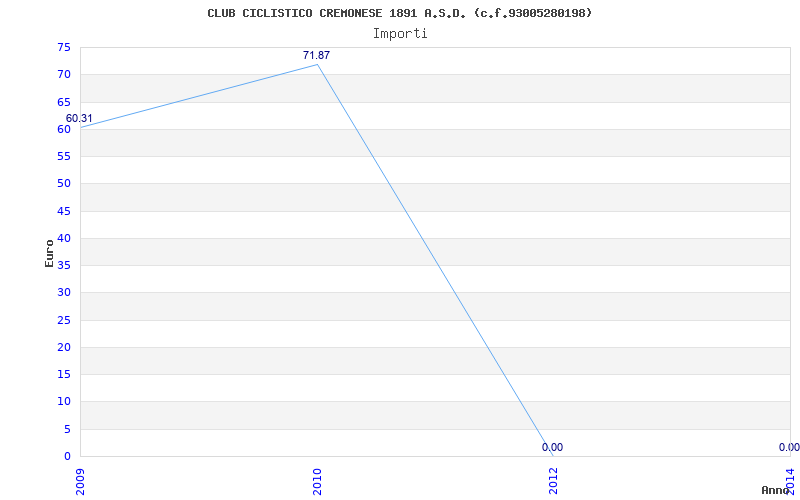Click the 0.00 label at 2012
This screenshot has width=800, height=500.
click(553, 447)
